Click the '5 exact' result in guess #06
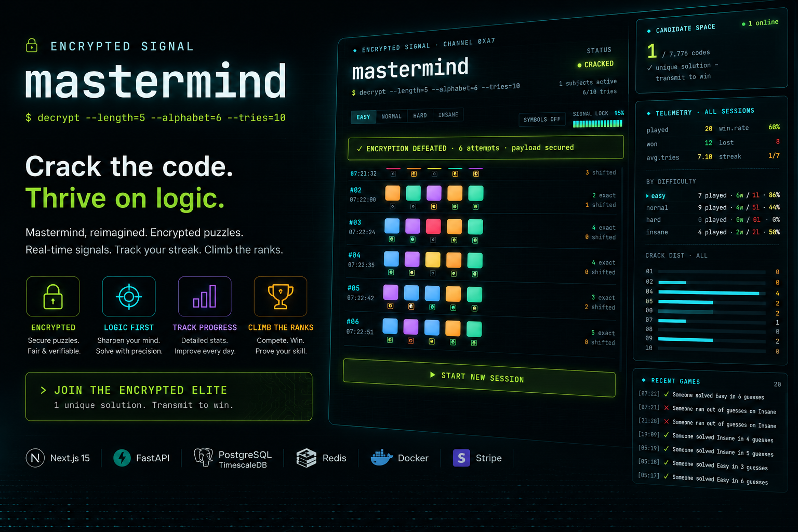Viewport: 798px width, 532px height. coord(603,333)
